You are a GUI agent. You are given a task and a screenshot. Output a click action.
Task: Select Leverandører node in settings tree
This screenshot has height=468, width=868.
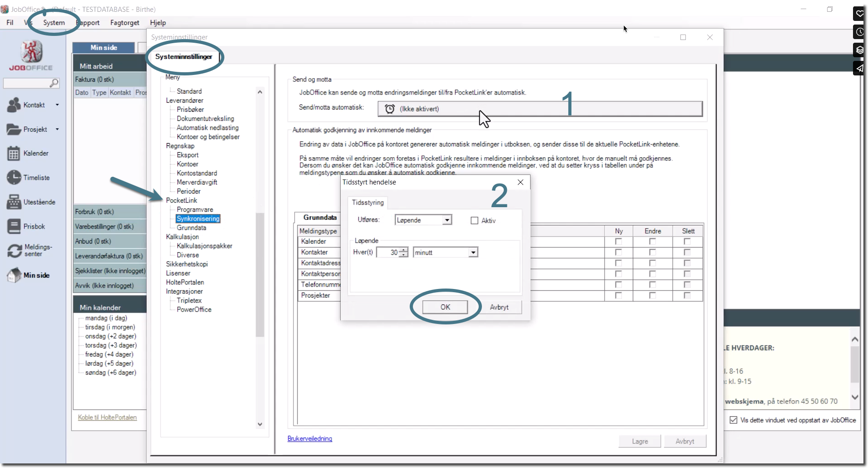pyautogui.click(x=184, y=100)
